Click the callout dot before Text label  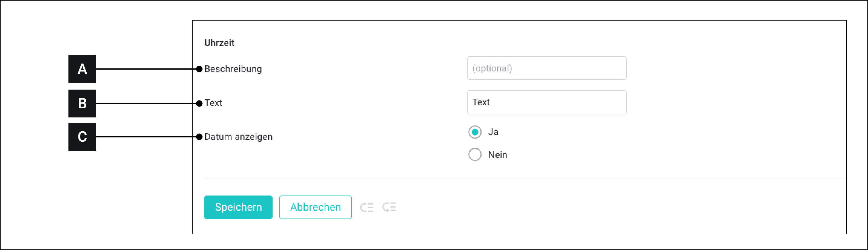[x=199, y=104]
